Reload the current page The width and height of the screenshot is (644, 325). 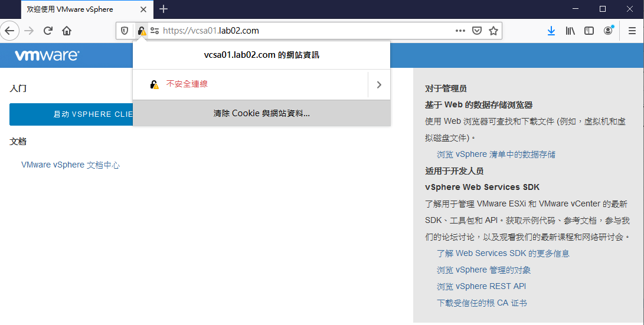click(48, 31)
